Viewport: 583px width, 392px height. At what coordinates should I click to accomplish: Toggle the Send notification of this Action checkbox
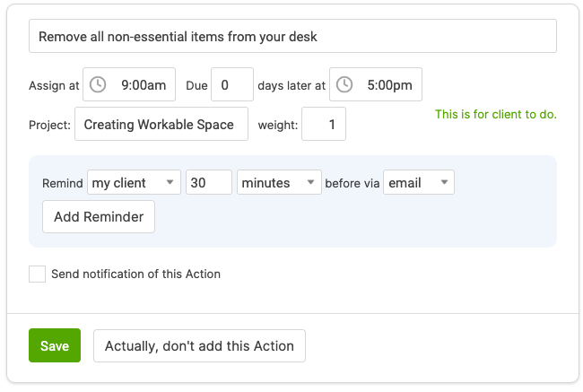(x=38, y=274)
